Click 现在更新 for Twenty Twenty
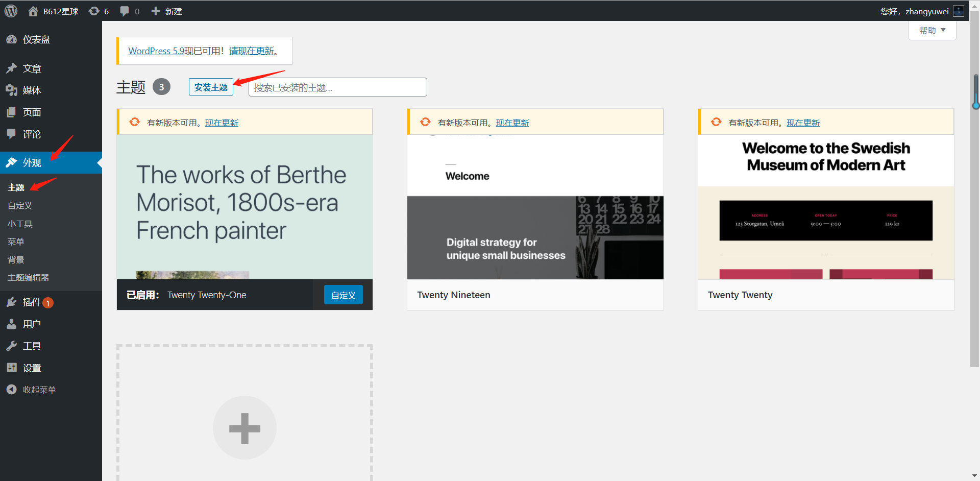 803,123
